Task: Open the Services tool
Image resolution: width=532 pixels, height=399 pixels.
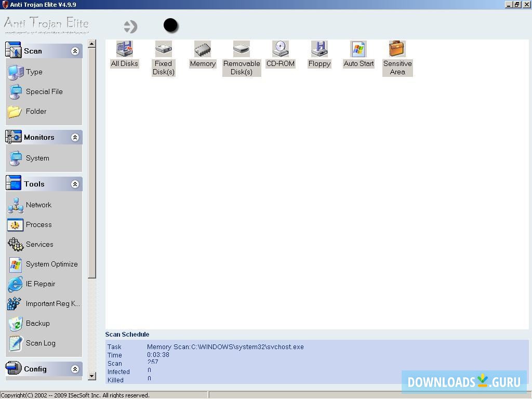Action: point(31,244)
